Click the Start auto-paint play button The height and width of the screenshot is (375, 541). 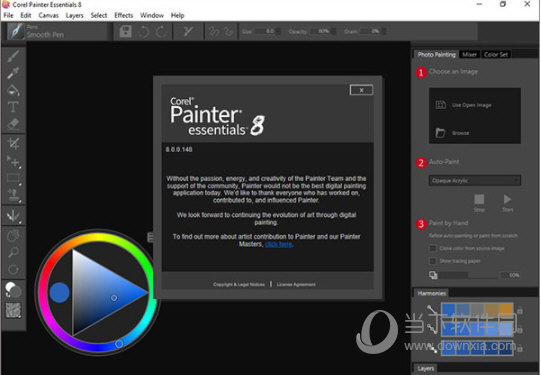(x=507, y=203)
